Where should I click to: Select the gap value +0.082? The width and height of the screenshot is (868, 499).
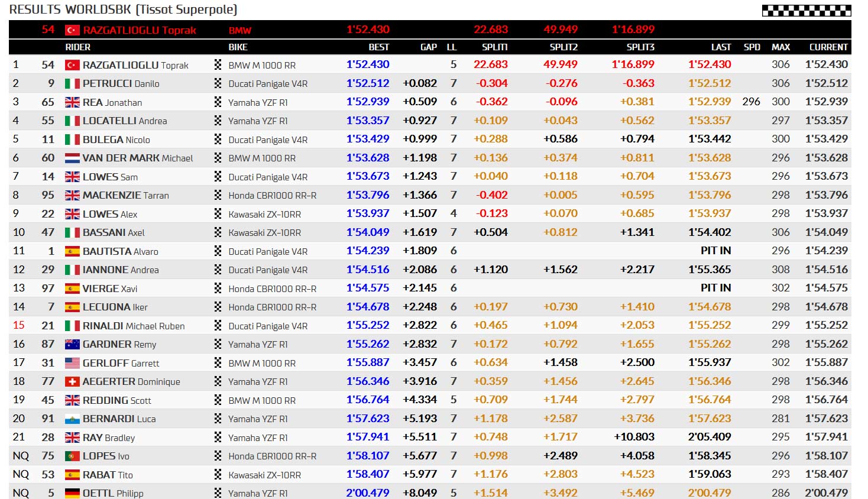point(420,83)
